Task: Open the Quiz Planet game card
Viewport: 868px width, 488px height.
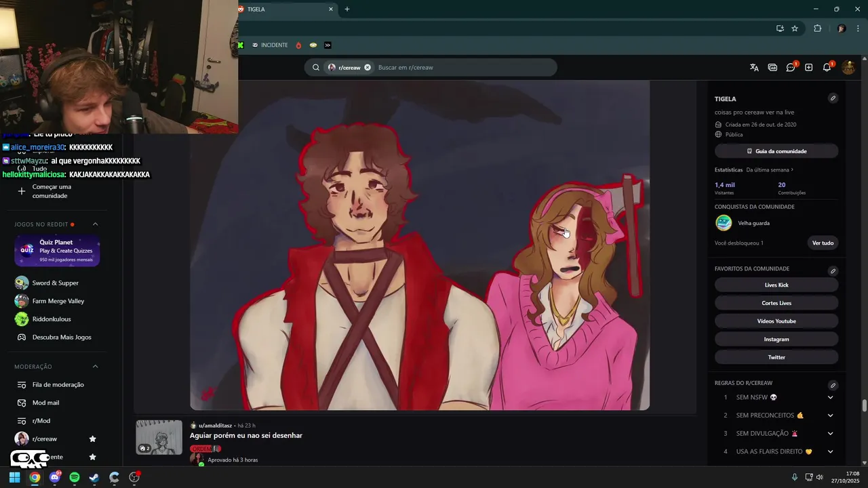Action: coord(57,251)
